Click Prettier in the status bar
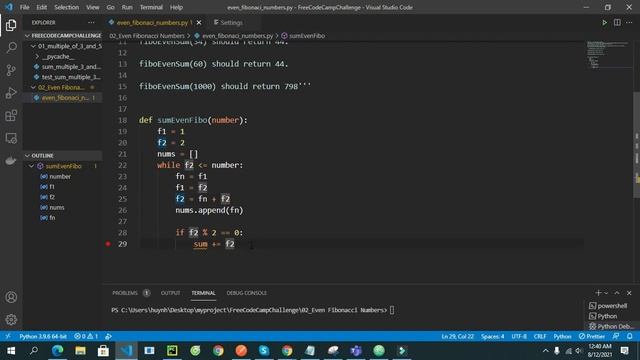The height and width of the screenshot is (360, 640). [592, 336]
